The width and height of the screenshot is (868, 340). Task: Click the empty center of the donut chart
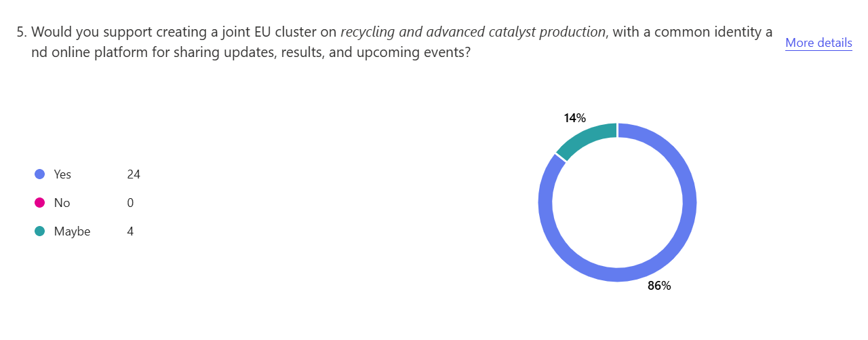[617, 202]
